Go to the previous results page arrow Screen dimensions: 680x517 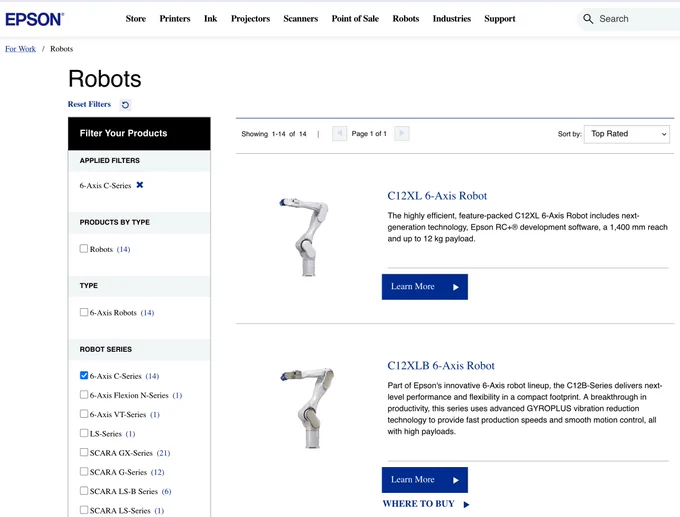coord(339,133)
